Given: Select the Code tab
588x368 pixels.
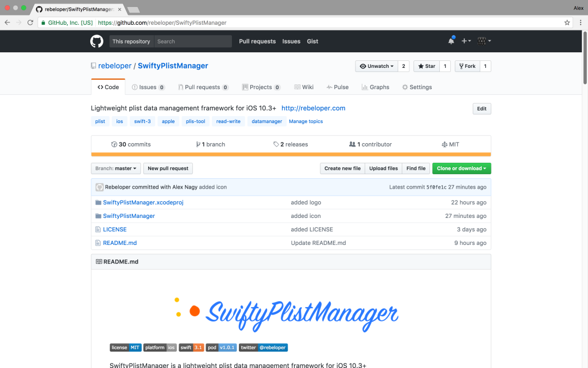Looking at the screenshot, I should (108, 87).
